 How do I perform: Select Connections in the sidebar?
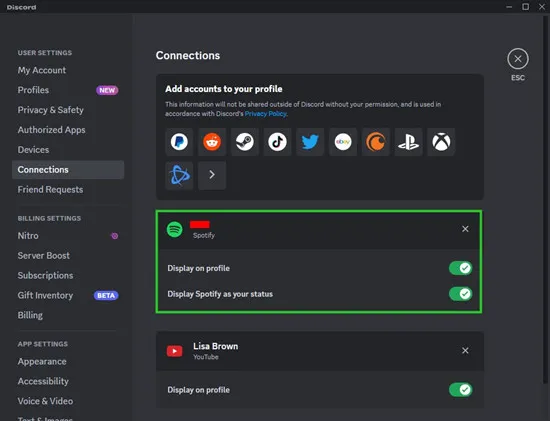tap(68, 170)
